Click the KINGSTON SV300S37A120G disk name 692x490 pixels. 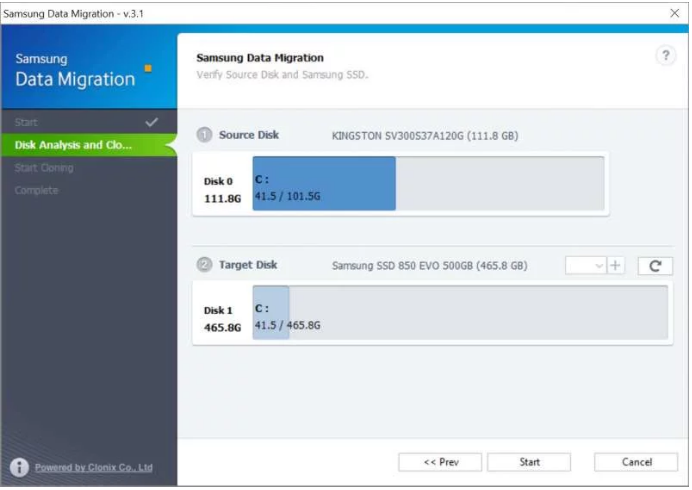coord(425,136)
